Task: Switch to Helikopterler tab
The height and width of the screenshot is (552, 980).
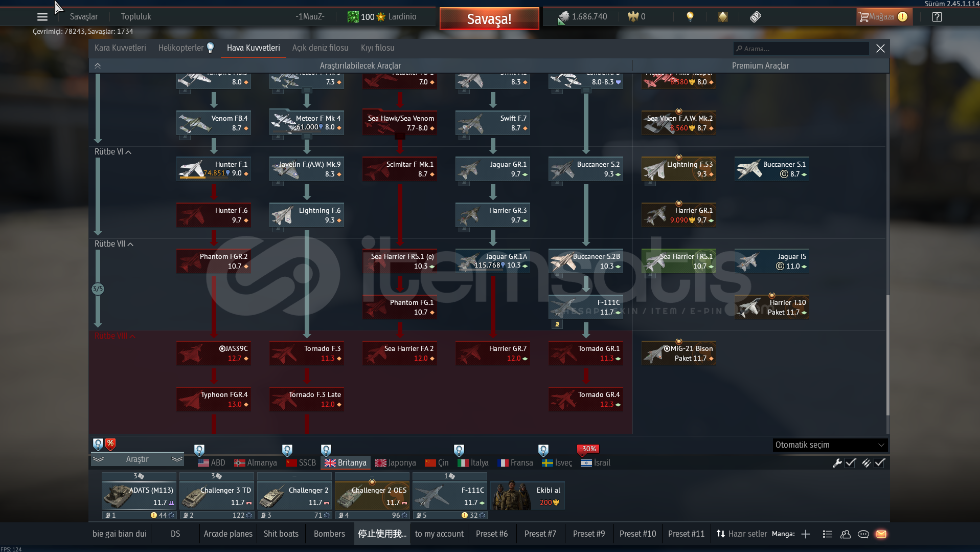Action: [181, 48]
